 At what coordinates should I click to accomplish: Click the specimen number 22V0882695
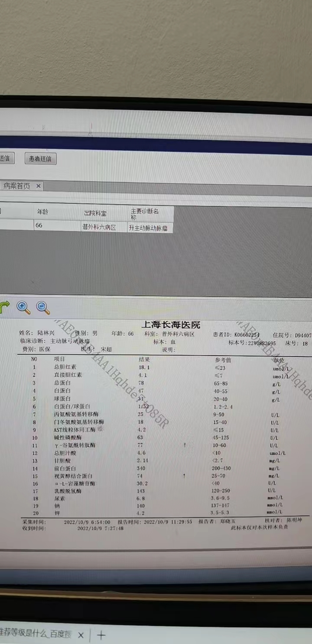(262, 343)
